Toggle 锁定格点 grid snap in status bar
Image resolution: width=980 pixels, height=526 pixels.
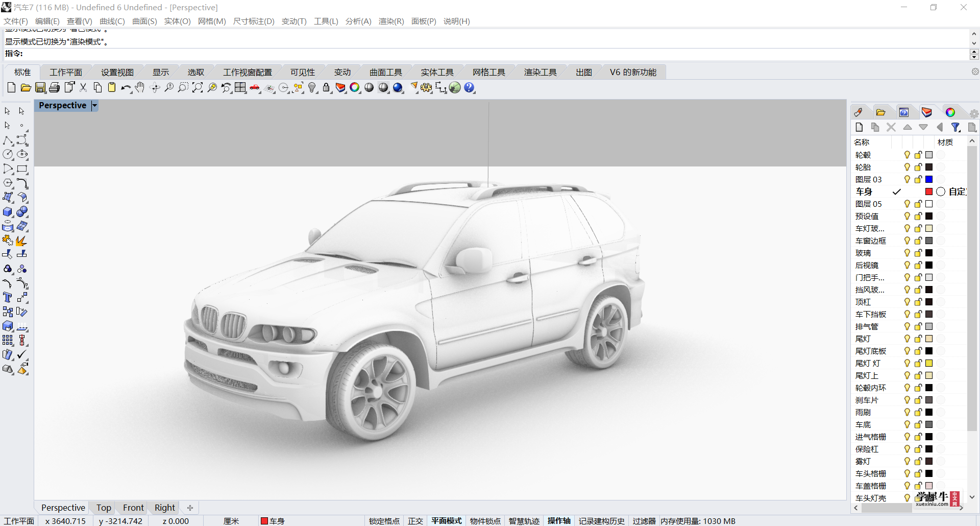[x=384, y=521]
